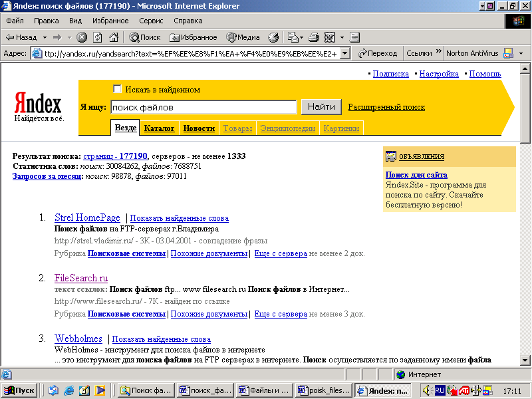Click the Discuss toolbar icon
532x399 pixels.
coord(354,37)
